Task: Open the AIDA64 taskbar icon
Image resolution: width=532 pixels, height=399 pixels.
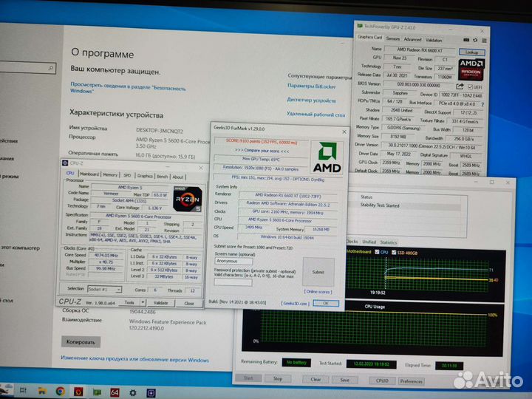Action: pos(115,392)
